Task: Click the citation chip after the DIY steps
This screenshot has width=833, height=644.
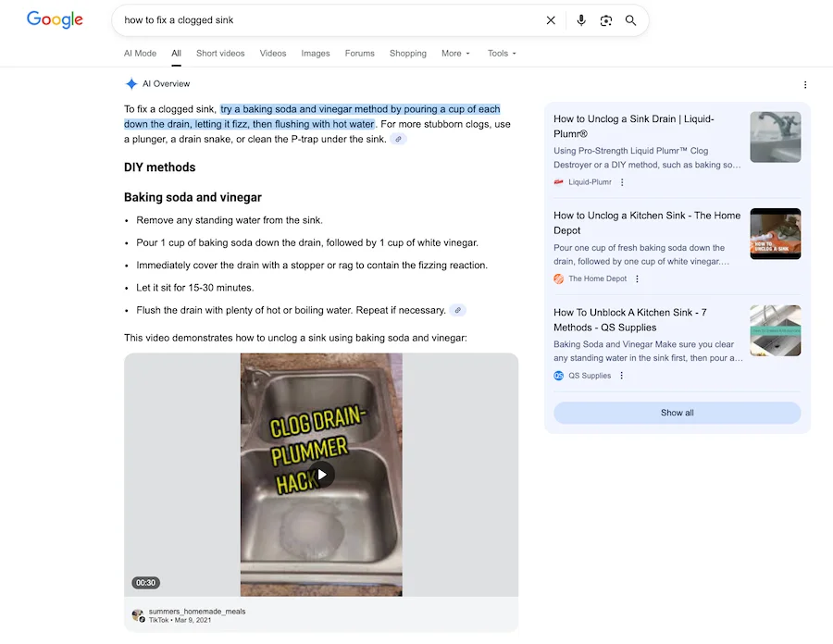Action: (457, 310)
